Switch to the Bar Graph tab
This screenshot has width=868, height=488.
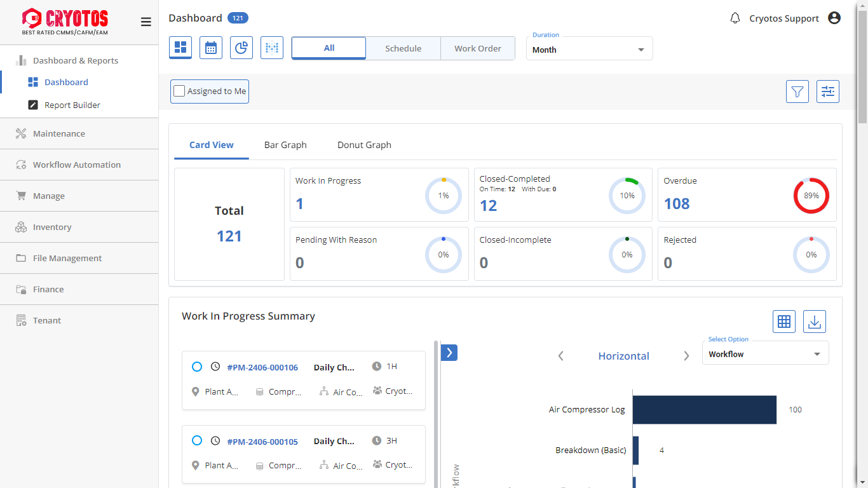[x=285, y=145]
